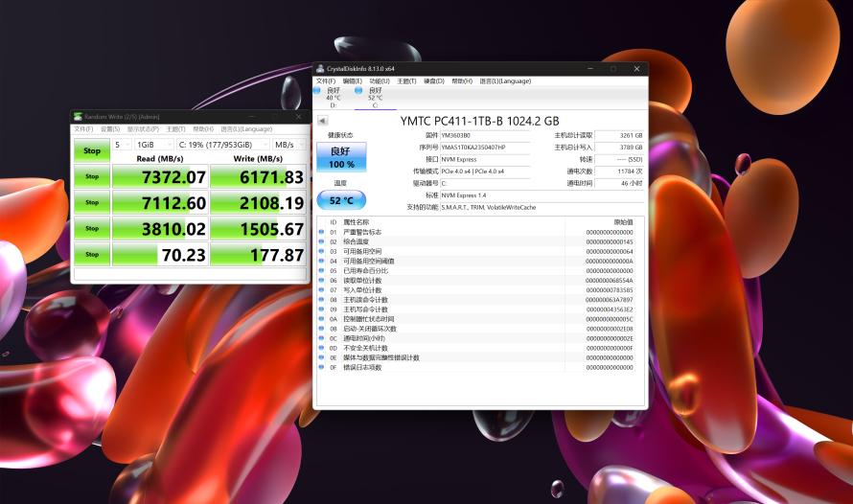Viewport: 853px width, 504px height.
Task: Open 语言(L)(Language) menu in CrystalDiskInfo
Action: [x=505, y=81]
